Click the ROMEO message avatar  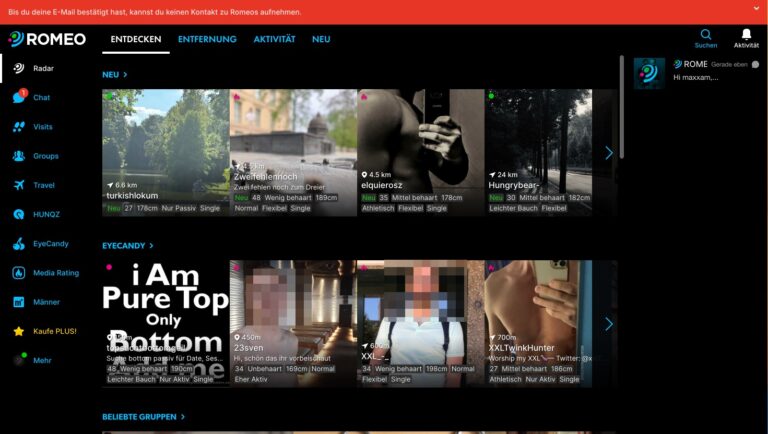649,73
